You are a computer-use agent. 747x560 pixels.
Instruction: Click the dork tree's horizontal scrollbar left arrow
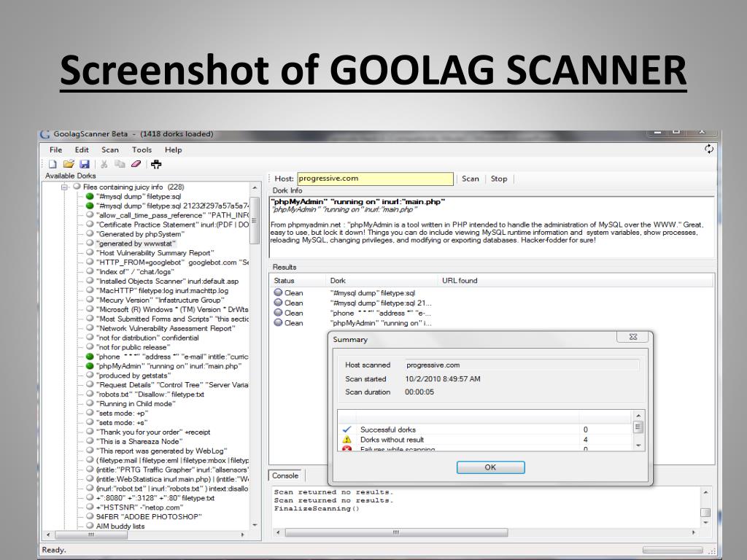[47, 534]
